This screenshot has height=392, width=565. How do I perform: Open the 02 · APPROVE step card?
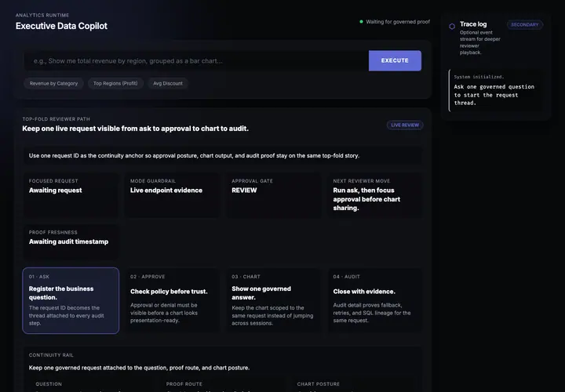[172, 300]
